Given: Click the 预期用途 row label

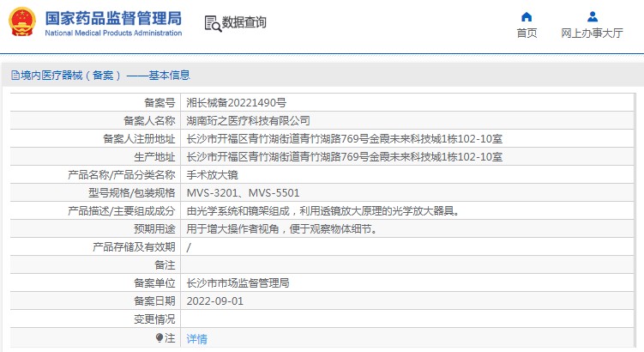Looking at the screenshot, I should pos(154,229).
